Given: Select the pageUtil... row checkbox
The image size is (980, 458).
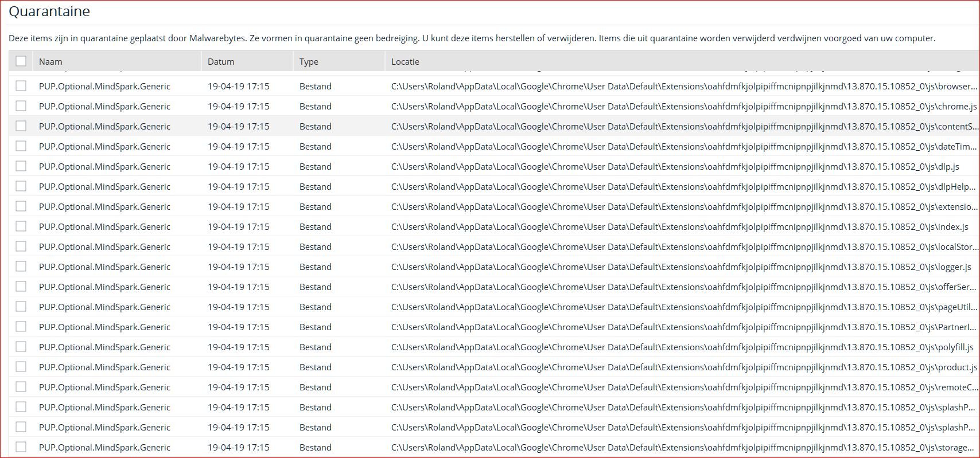Looking at the screenshot, I should pos(21,306).
